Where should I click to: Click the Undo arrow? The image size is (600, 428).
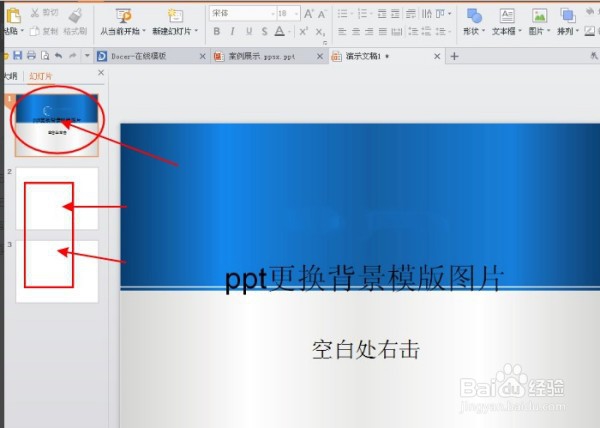click(58, 56)
